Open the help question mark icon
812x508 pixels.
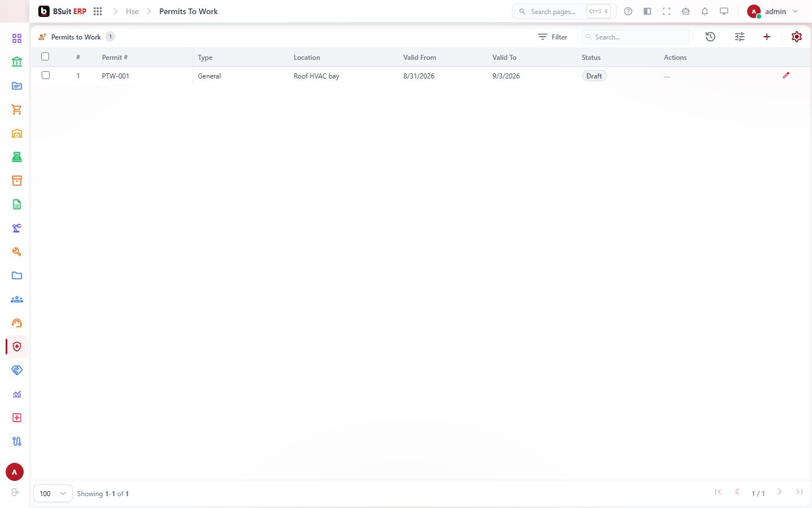[x=628, y=11]
